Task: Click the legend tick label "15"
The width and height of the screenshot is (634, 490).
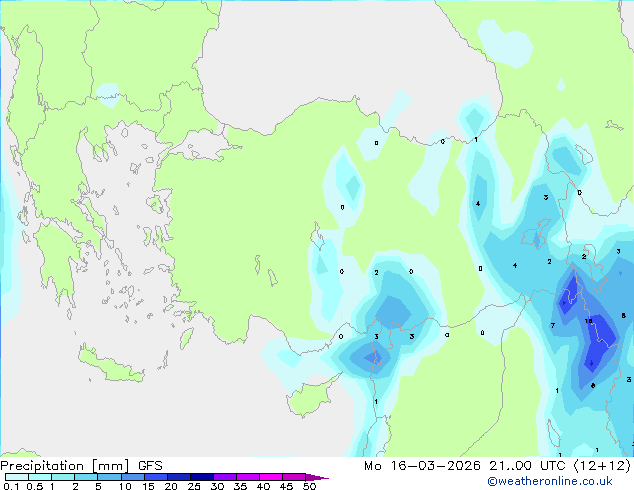Action: pos(148,486)
